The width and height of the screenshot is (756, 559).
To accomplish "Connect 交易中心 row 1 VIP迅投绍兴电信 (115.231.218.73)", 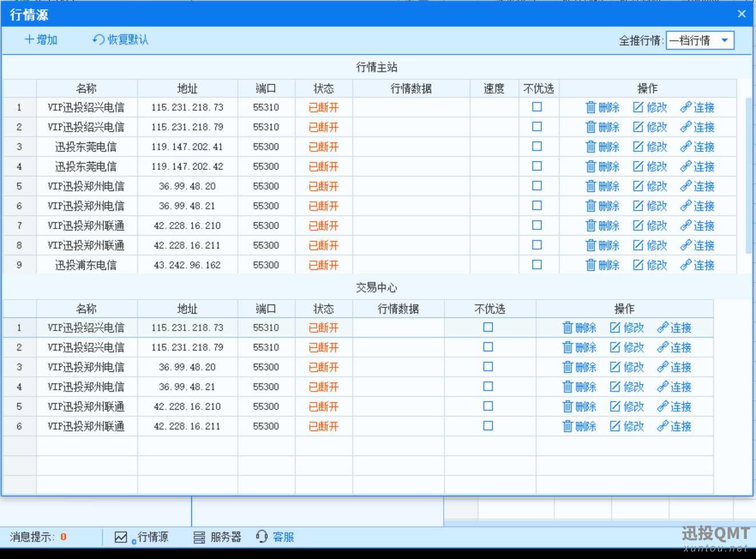I will coord(674,328).
